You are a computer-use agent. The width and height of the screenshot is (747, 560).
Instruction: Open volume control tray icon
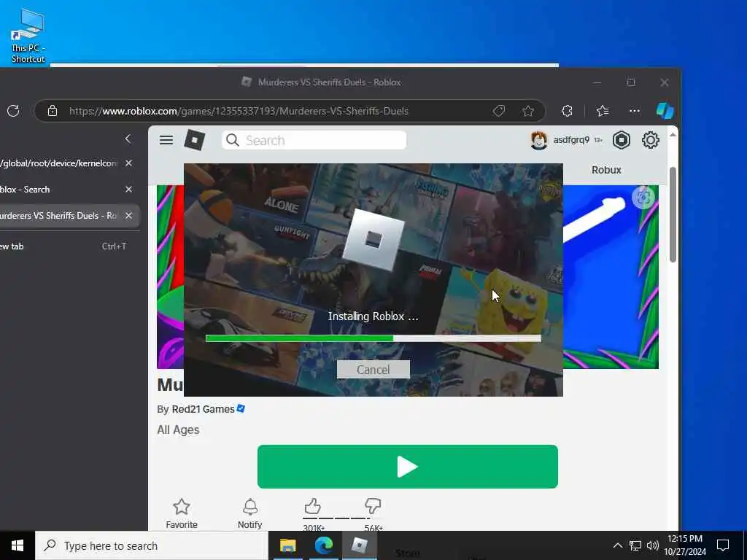pos(652,545)
